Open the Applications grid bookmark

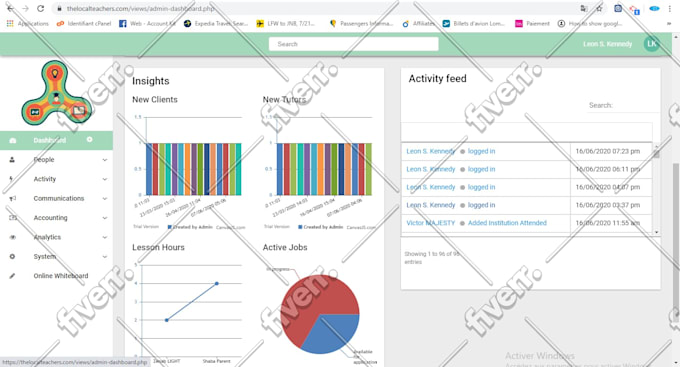(x=28, y=23)
